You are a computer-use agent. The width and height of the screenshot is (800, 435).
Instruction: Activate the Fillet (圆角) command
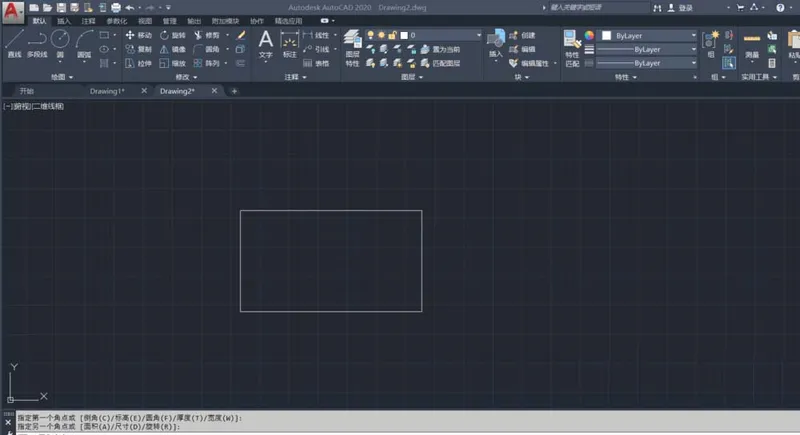207,49
